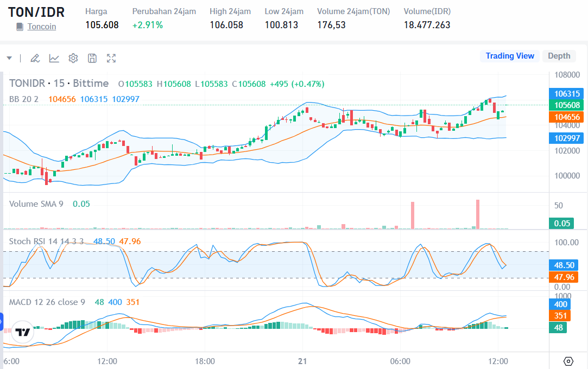Click the Low 24jam value 100.813
The image size is (588, 369).
coord(281,25)
